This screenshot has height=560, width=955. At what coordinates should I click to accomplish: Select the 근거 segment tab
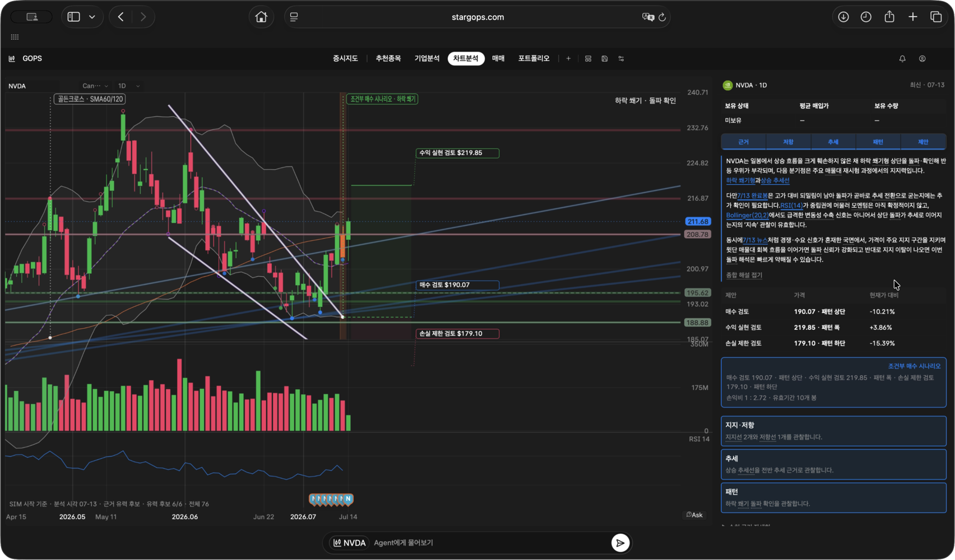point(744,142)
